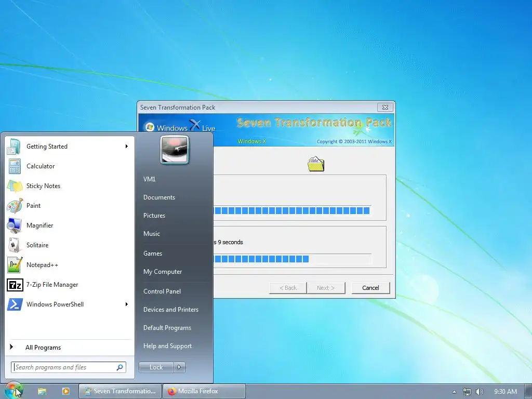The width and height of the screenshot is (532, 399).
Task: Open Pictures library
Action: coord(154,216)
